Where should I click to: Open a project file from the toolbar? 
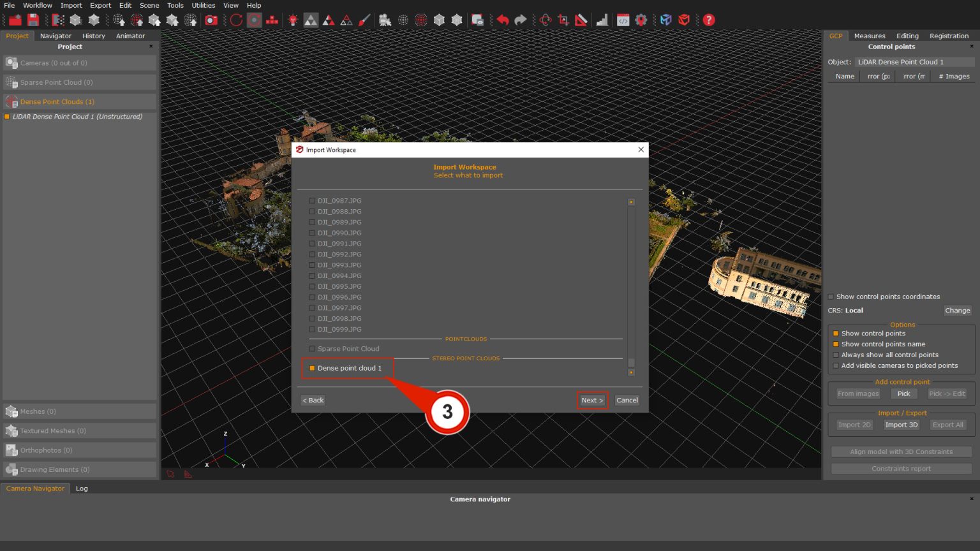coord(14,20)
